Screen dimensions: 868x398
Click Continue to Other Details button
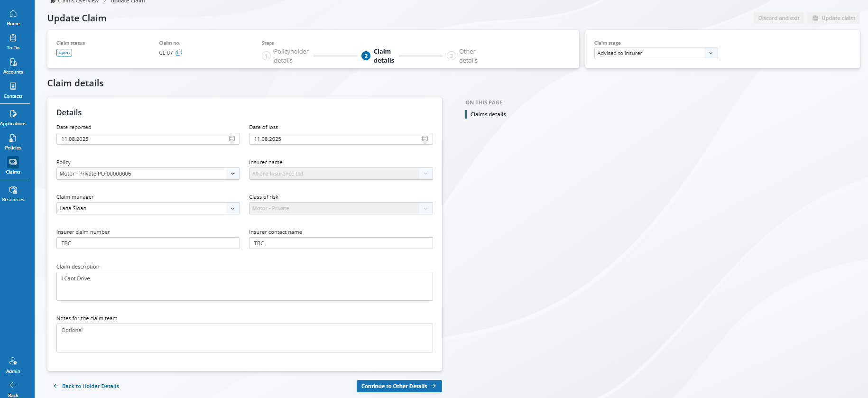click(399, 386)
